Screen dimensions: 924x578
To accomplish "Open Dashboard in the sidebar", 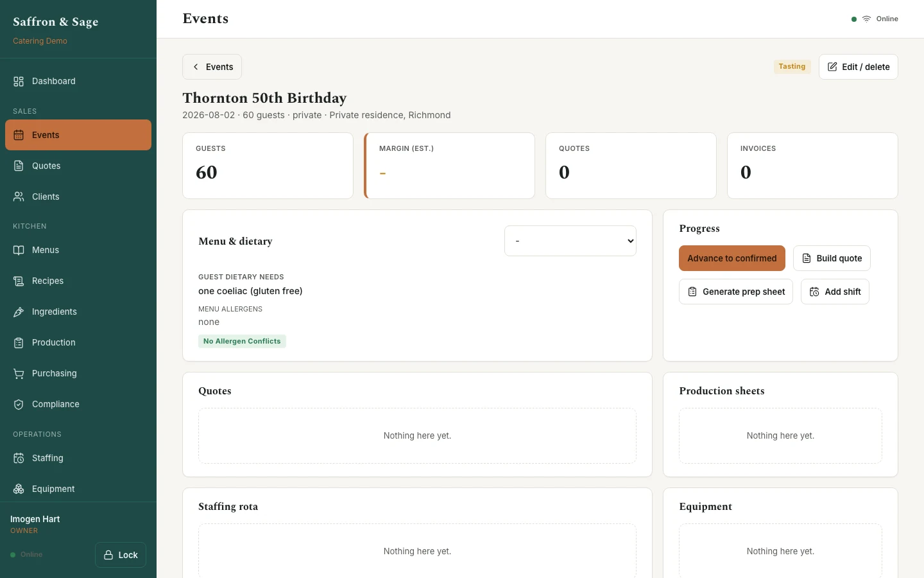I will point(78,82).
